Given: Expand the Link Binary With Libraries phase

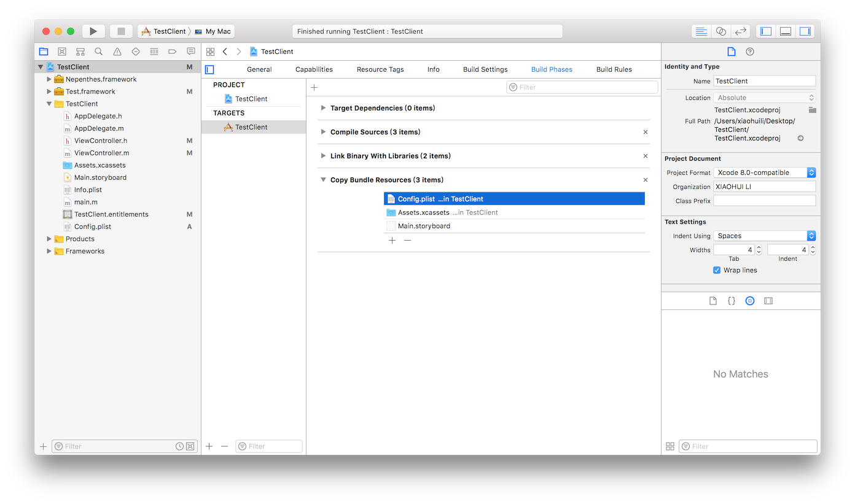Looking at the screenshot, I should tap(323, 156).
